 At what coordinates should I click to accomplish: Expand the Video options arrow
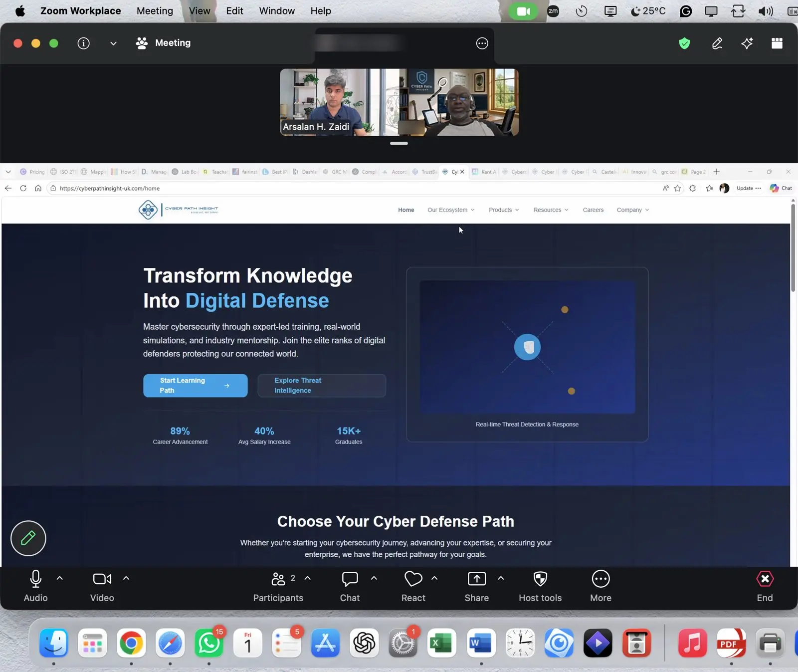coord(126,578)
